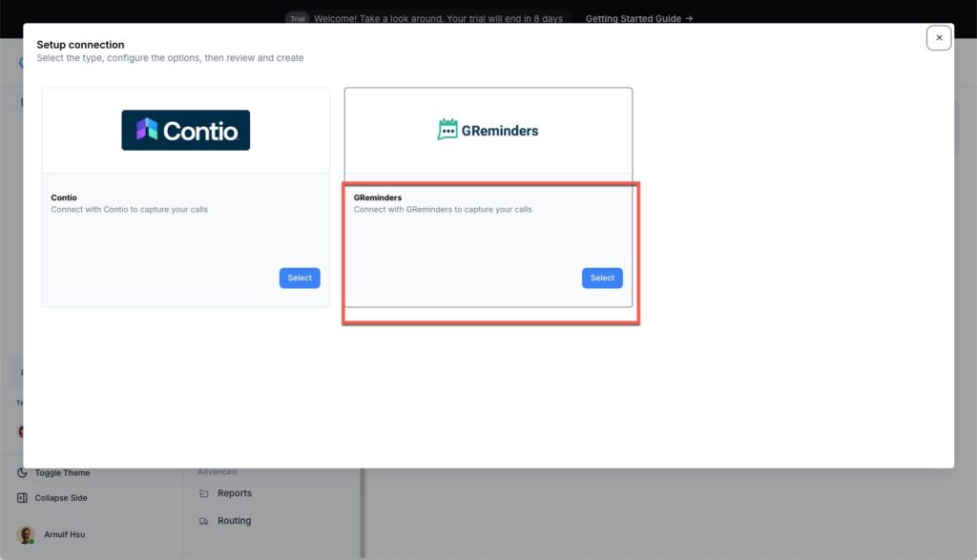Viewport: 977px width, 560px height.
Task: Close the Setup connection dialog
Action: pyautogui.click(x=939, y=38)
